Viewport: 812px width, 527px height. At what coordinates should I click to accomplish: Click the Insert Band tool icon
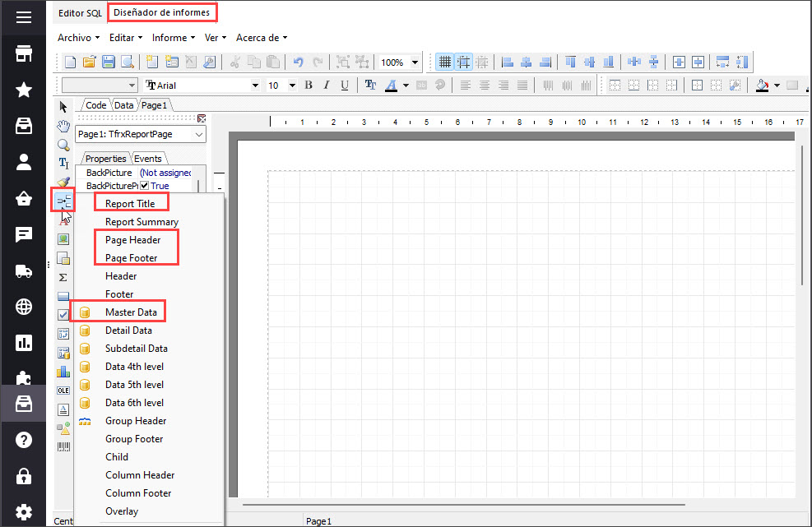(x=63, y=201)
